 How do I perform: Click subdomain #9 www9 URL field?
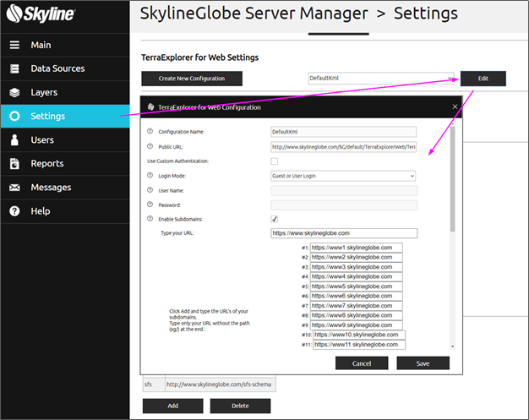click(x=357, y=325)
